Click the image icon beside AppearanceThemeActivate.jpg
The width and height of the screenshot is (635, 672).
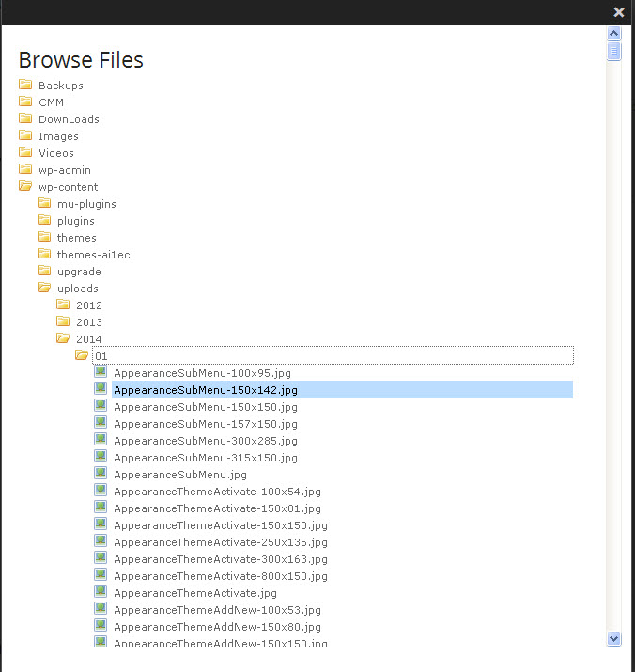click(x=101, y=592)
